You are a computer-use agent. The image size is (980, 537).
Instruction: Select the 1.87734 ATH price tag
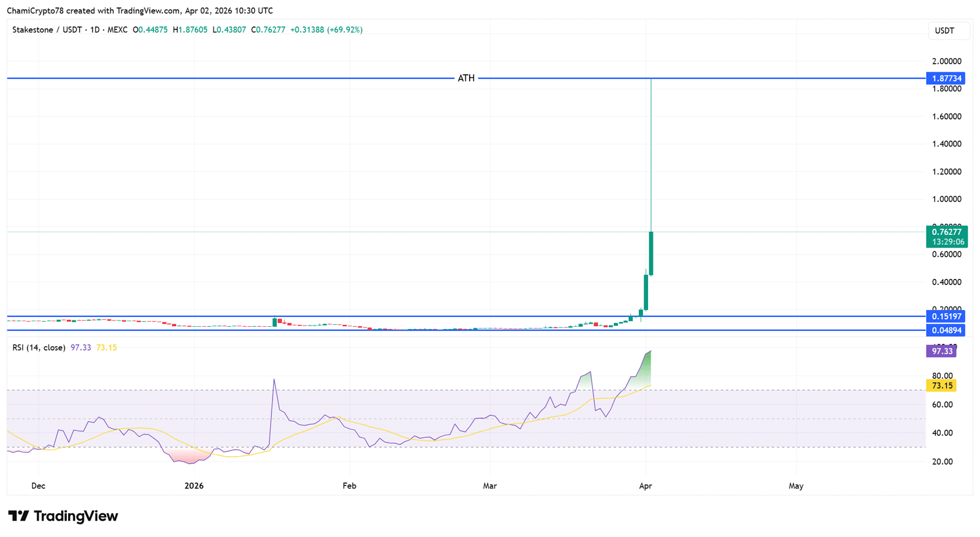coord(947,78)
